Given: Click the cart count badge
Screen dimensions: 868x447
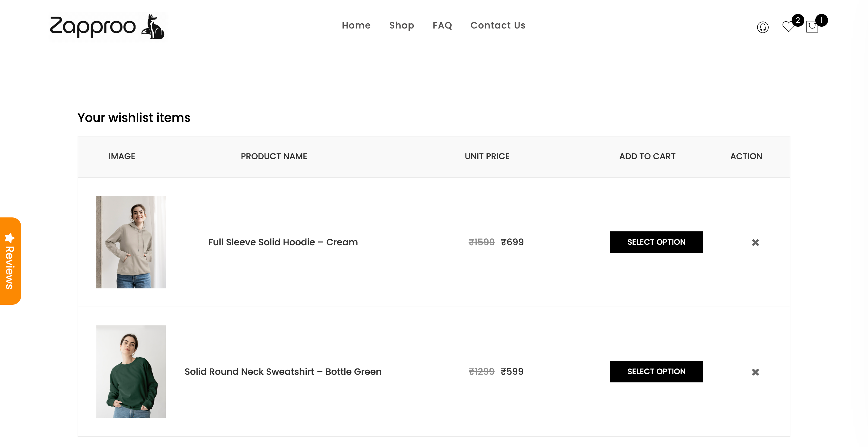Looking at the screenshot, I should 822,20.
